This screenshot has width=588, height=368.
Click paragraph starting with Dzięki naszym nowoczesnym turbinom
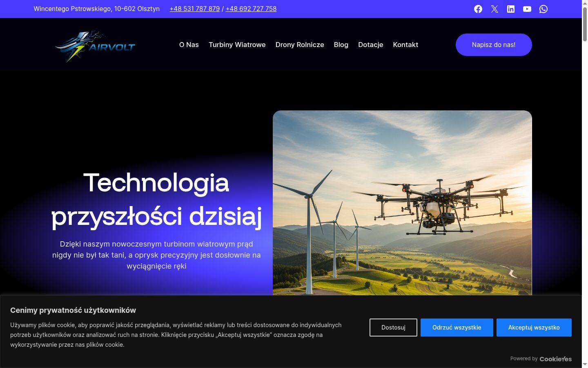click(156, 255)
